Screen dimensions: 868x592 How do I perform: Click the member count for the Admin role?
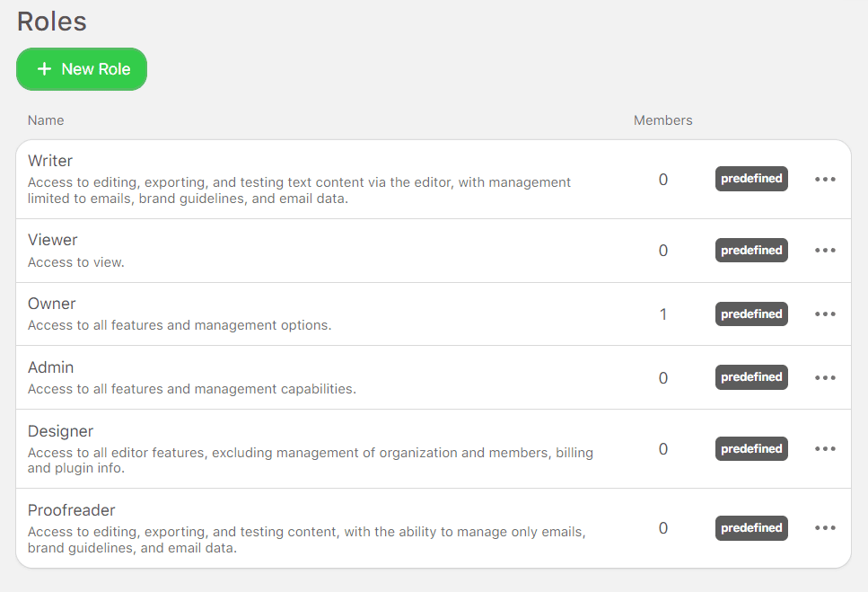tap(662, 377)
